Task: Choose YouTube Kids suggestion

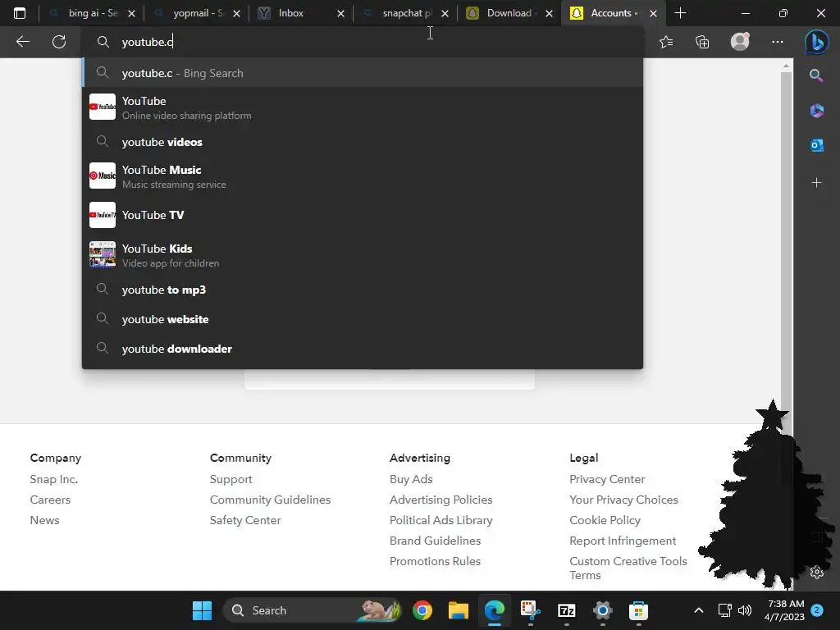Action: (363, 254)
